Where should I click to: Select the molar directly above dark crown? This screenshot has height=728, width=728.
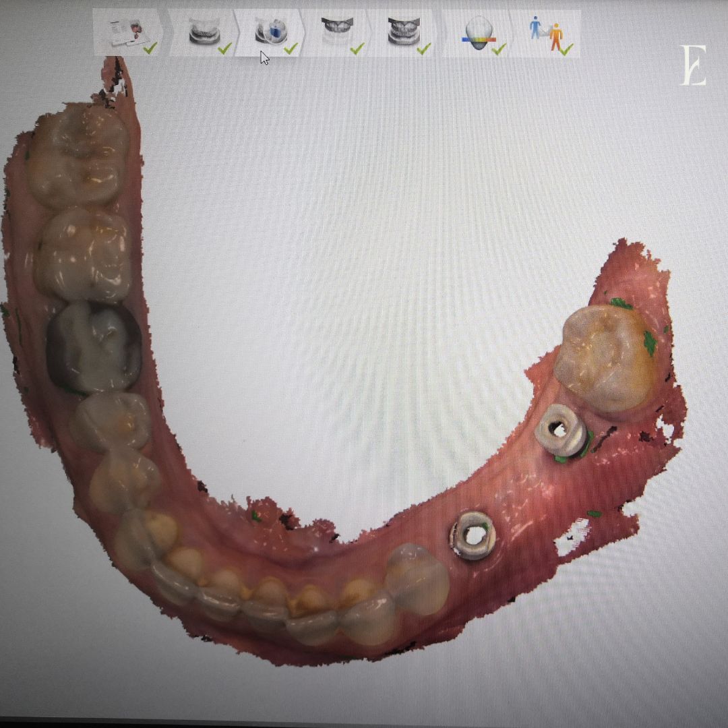[84, 255]
